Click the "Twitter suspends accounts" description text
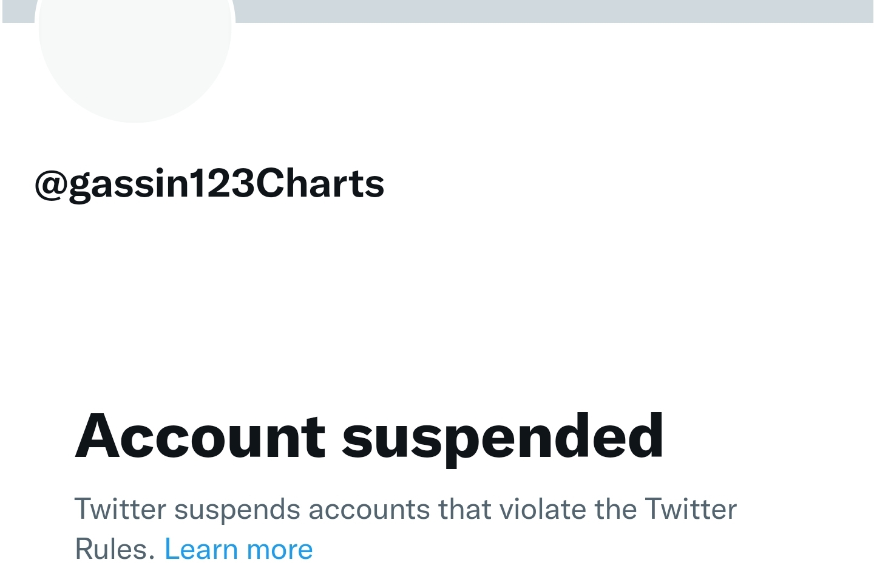The width and height of the screenshot is (874, 588). click(405, 510)
